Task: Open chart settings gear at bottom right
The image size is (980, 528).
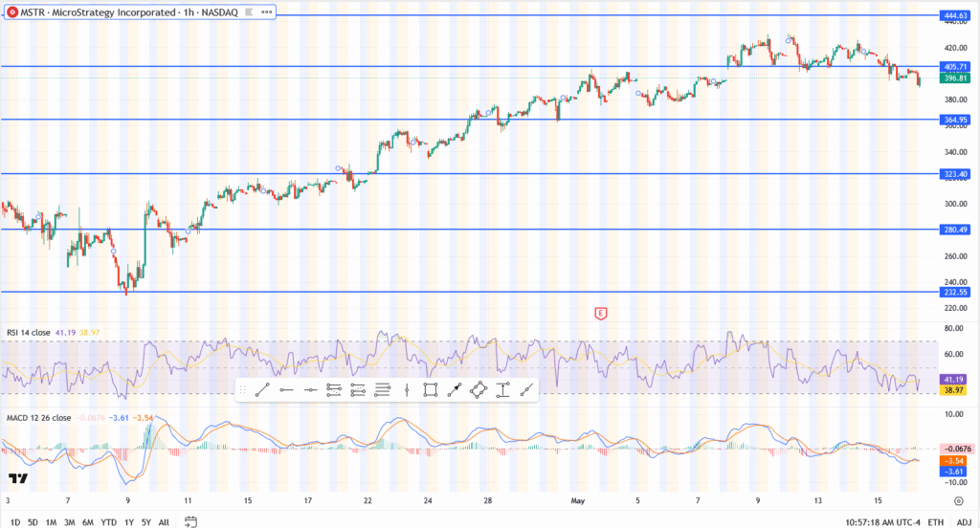Action: pyautogui.click(x=958, y=500)
